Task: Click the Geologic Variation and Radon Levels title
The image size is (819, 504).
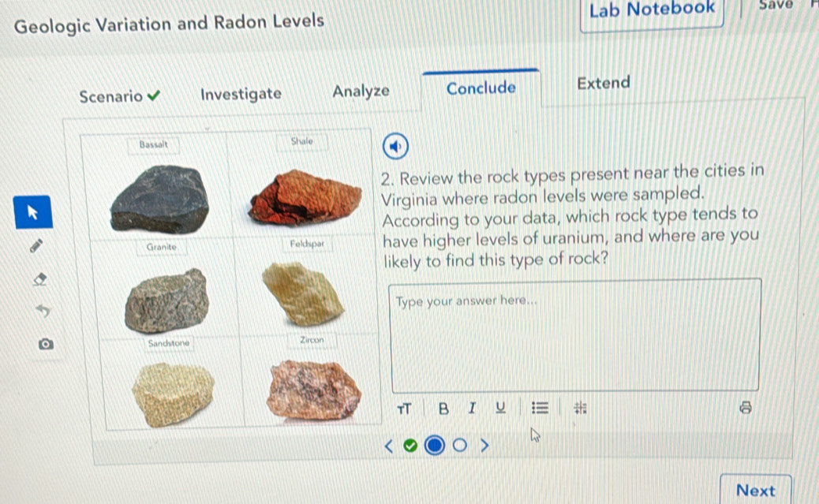Action: point(169,23)
